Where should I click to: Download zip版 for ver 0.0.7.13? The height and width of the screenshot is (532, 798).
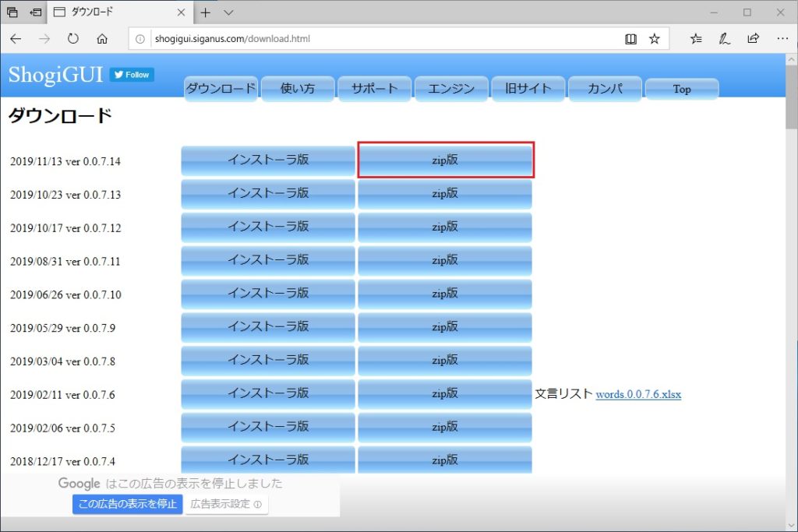tap(445, 193)
